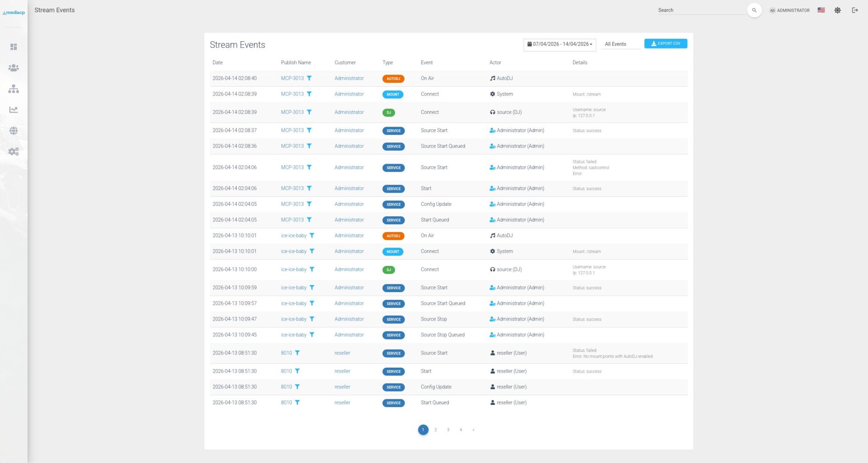The image size is (868, 463).
Task: Open the US flag language selector
Action: [x=821, y=10]
